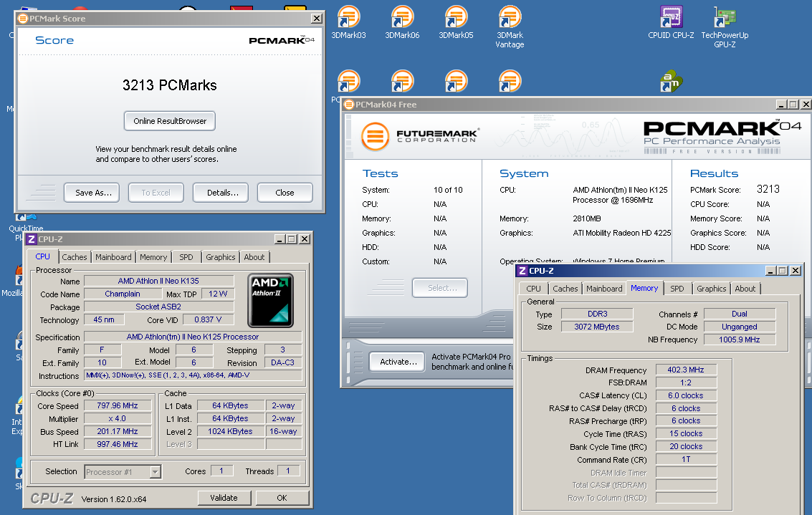Click the Core VID value 0.837 V
Image resolution: width=812 pixels, height=515 pixels.
[x=208, y=320]
